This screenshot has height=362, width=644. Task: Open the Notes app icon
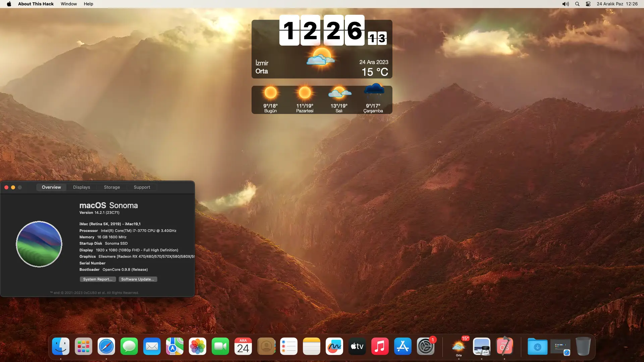(312, 346)
